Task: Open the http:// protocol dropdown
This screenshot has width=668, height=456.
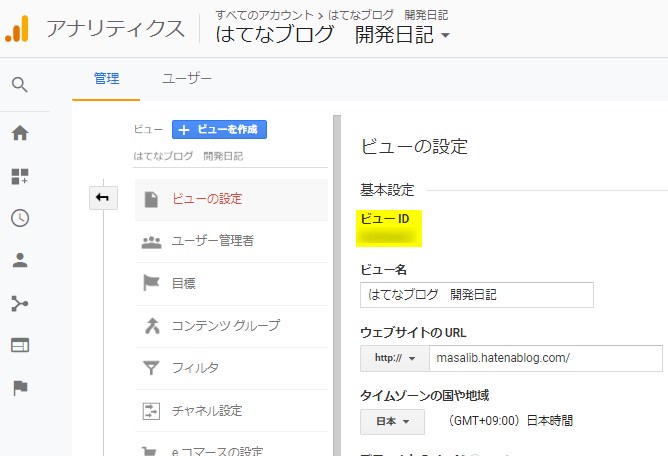Action: click(x=394, y=358)
